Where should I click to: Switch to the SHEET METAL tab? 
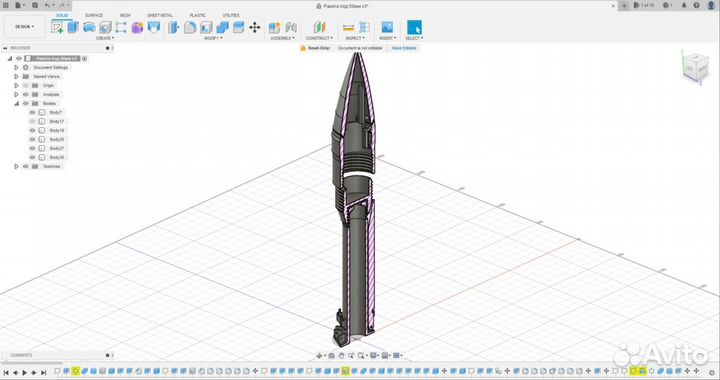pyautogui.click(x=160, y=15)
